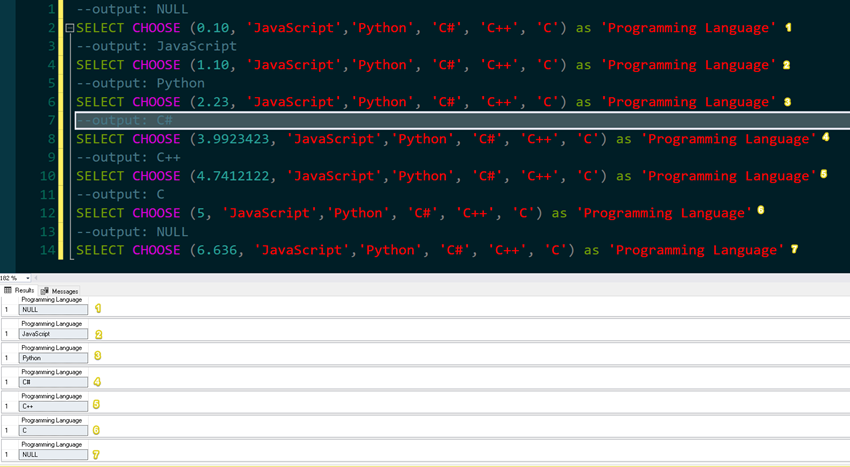The height and width of the screenshot is (467, 850).
Task: Click the '--output: JavaScript' comment
Action: [156, 46]
